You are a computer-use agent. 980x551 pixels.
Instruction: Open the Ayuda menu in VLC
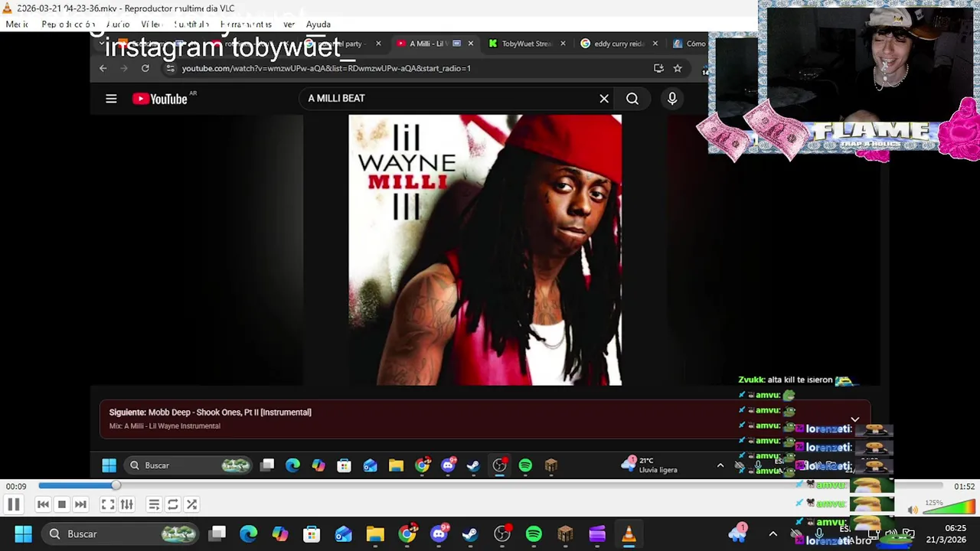pyautogui.click(x=318, y=24)
